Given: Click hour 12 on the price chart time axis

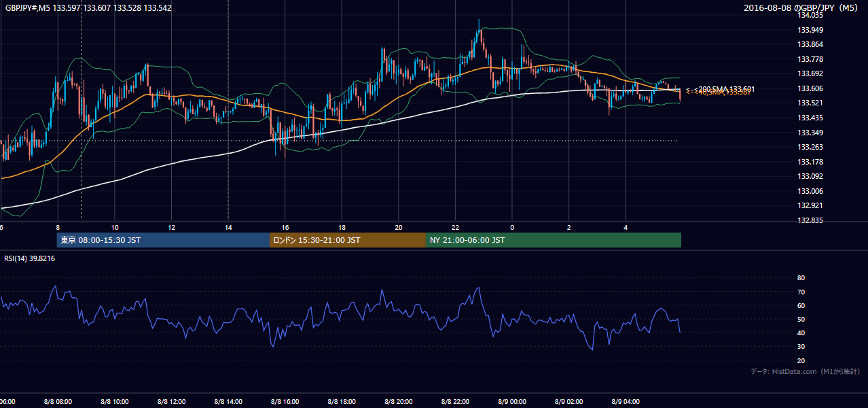Looking at the screenshot, I should point(172,227).
